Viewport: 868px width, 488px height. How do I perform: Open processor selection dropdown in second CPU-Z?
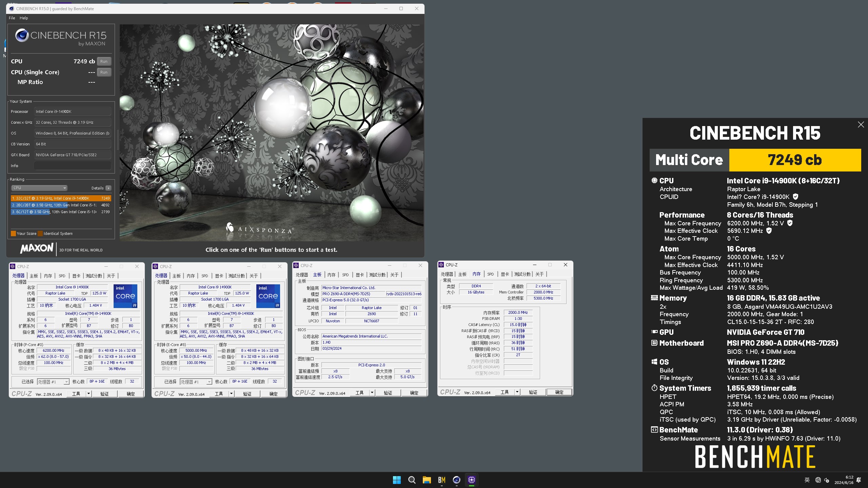point(196,382)
